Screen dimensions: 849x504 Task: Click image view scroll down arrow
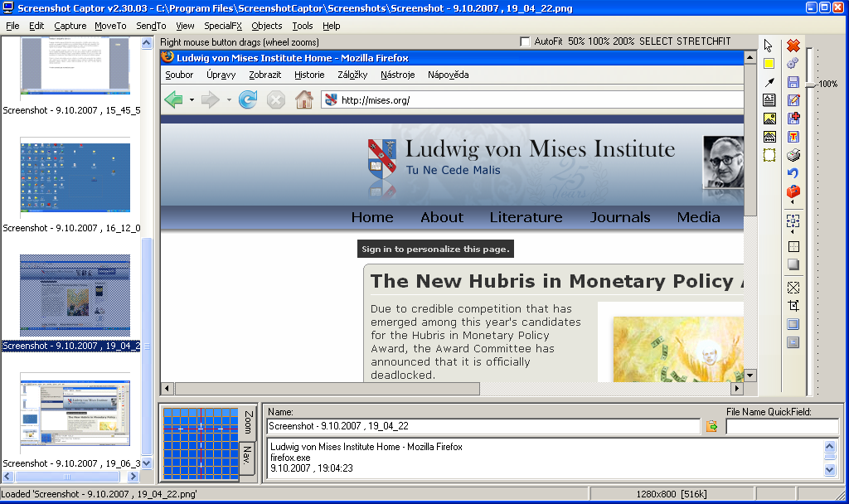pos(750,376)
